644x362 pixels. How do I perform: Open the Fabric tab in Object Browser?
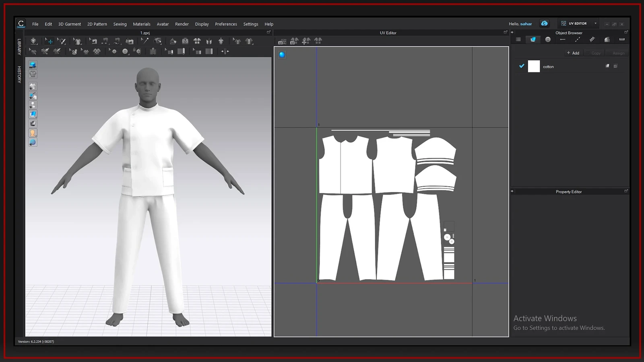(533, 39)
